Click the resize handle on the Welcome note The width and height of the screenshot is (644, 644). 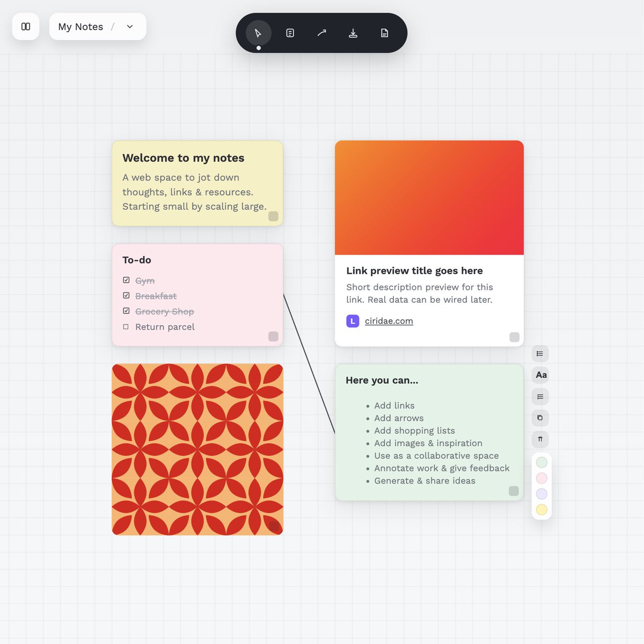273,216
